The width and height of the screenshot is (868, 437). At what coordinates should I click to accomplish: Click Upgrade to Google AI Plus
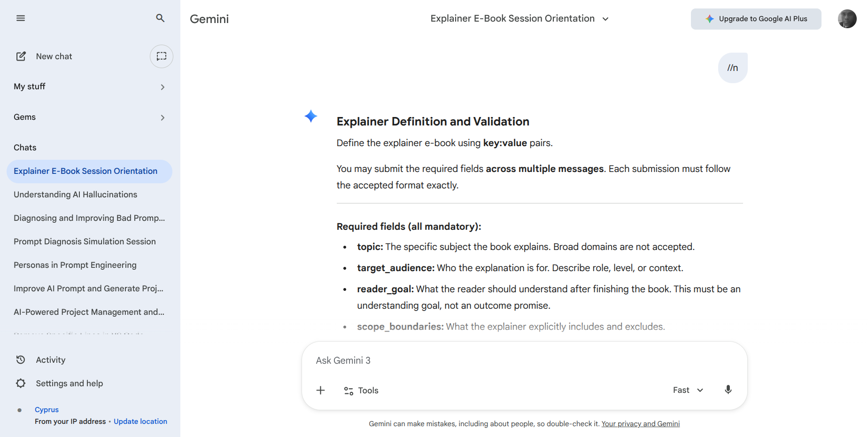756,19
